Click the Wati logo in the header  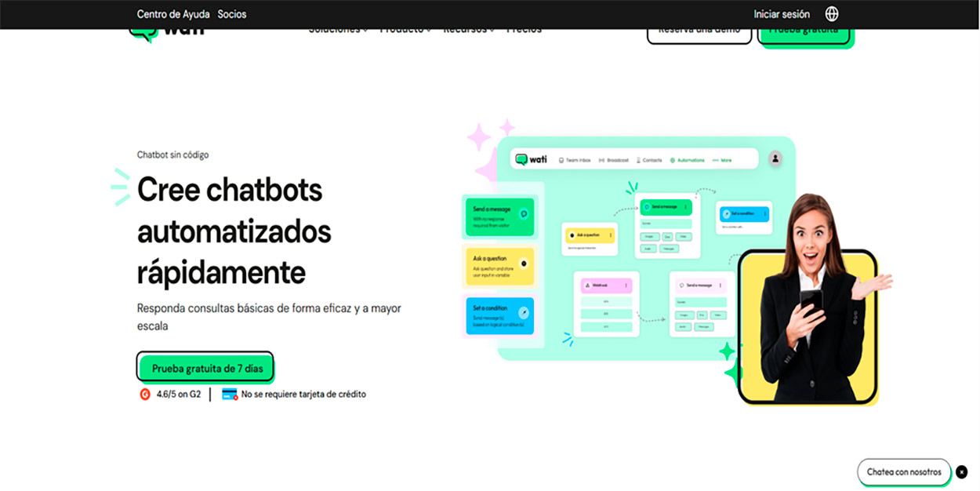pyautogui.click(x=165, y=33)
